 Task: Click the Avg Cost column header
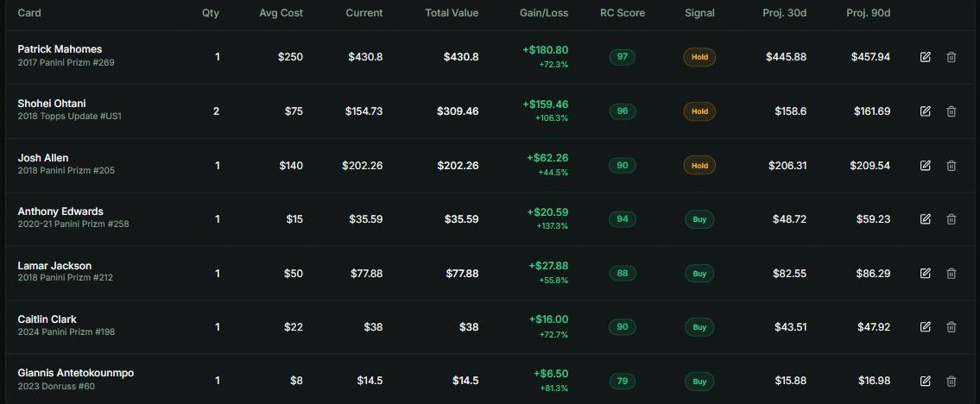click(x=281, y=13)
